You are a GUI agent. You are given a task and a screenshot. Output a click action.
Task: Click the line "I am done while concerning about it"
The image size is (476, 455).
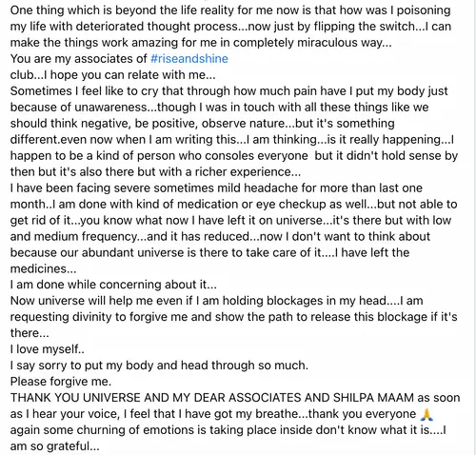coord(113,285)
